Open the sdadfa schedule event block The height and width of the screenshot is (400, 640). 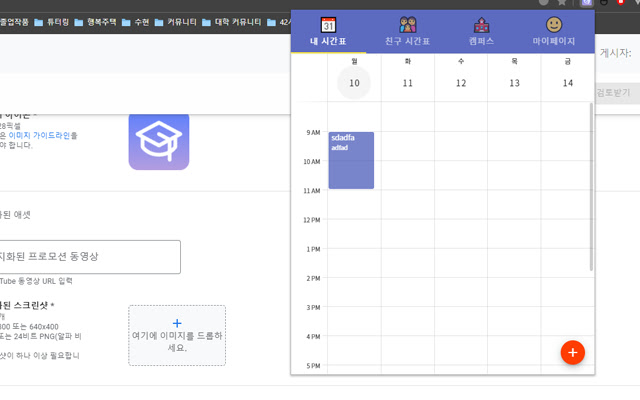351,160
